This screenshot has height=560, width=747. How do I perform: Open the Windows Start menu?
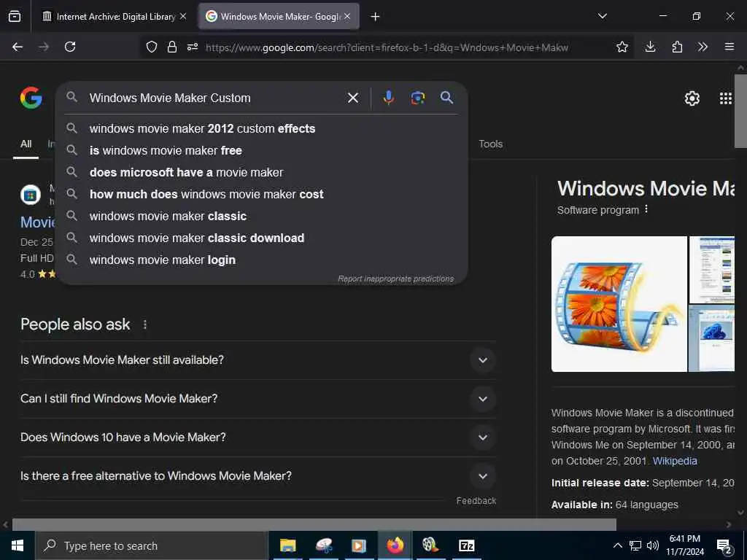[18, 545]
